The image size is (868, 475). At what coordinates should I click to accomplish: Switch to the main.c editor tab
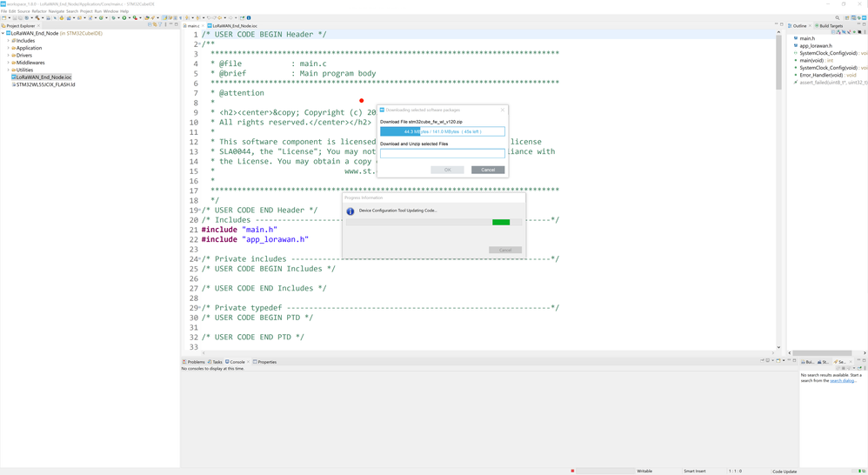pyautogui.click(x=193, y=25)
